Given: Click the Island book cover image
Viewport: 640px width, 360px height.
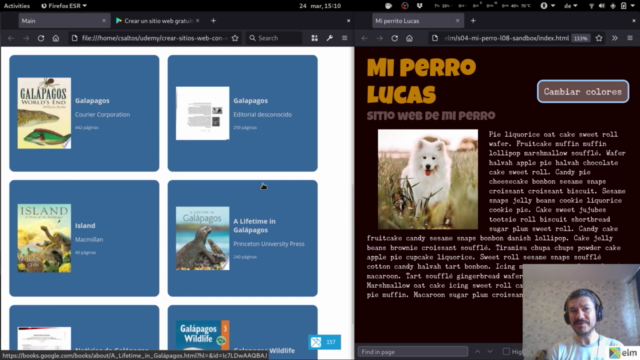Looking at the screenshot, I should point(44,238).
